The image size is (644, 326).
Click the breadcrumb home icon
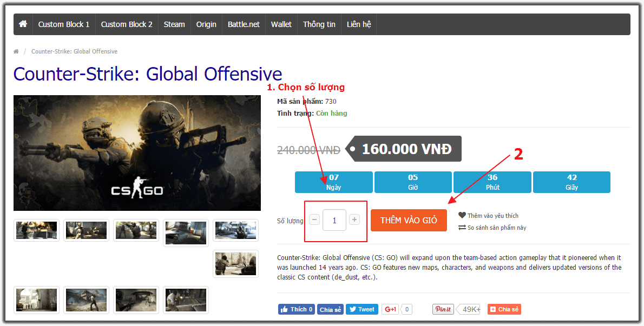point(16,51)
